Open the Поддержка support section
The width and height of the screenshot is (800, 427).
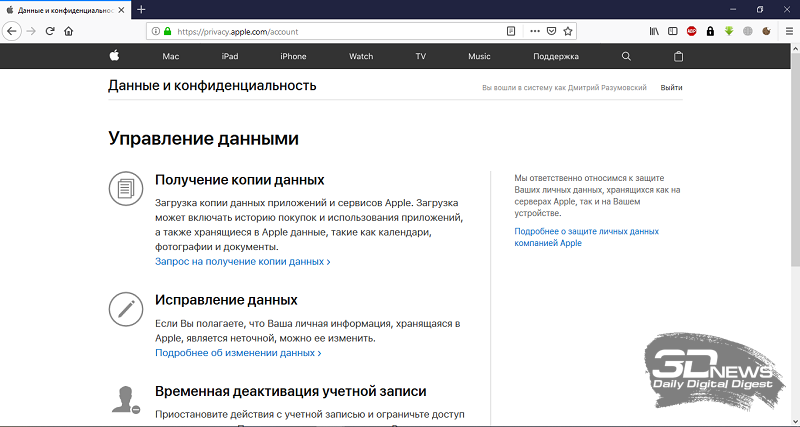pos(556,56)
